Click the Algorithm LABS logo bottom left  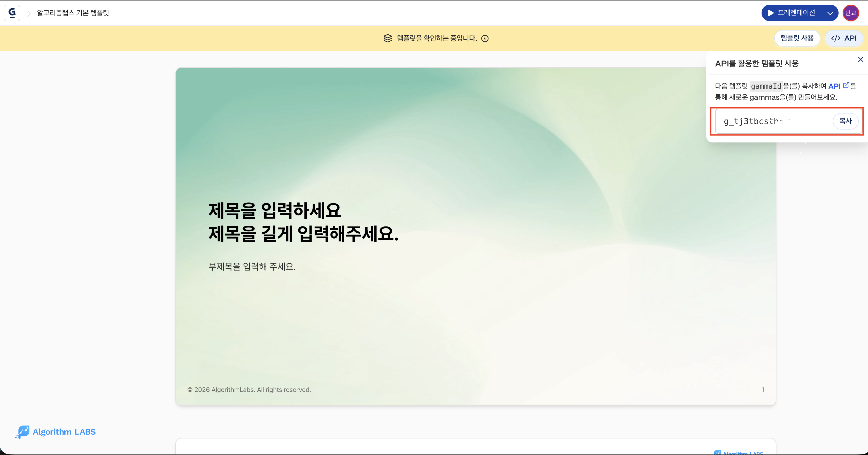click(55, 432)
